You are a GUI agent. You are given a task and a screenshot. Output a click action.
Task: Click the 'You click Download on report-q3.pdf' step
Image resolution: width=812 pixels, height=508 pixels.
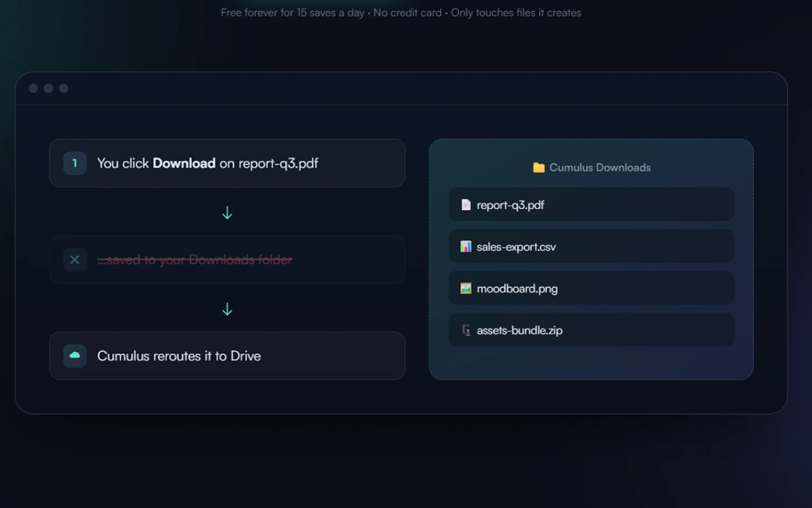pyautogui.click(x=227, y=163)
